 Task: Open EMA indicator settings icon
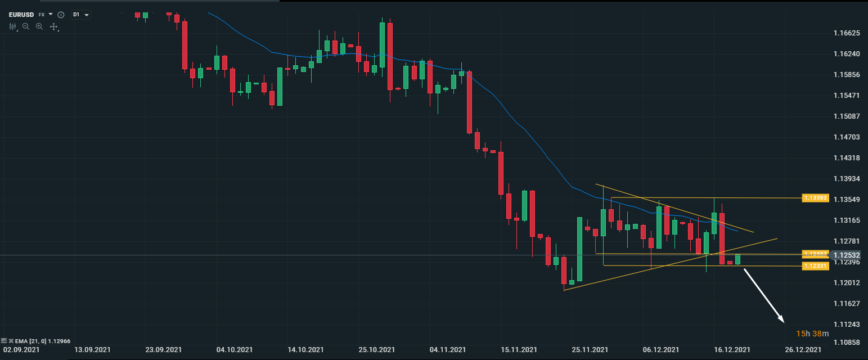(5, 341)
